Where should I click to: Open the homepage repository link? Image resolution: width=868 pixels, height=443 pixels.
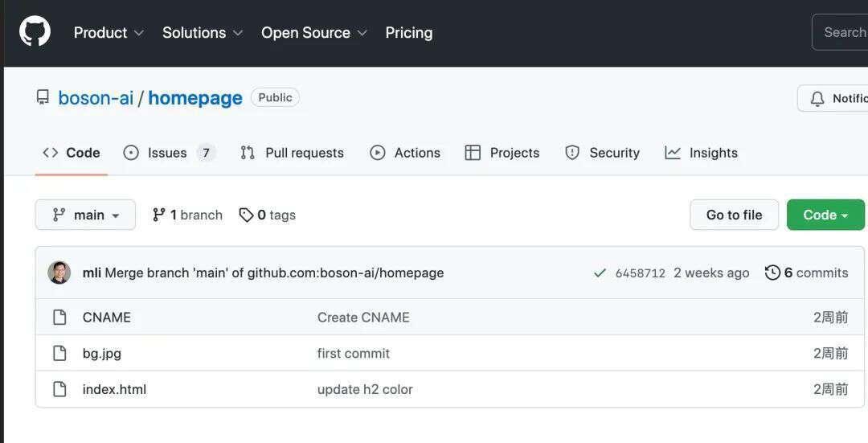click(195, 98)
